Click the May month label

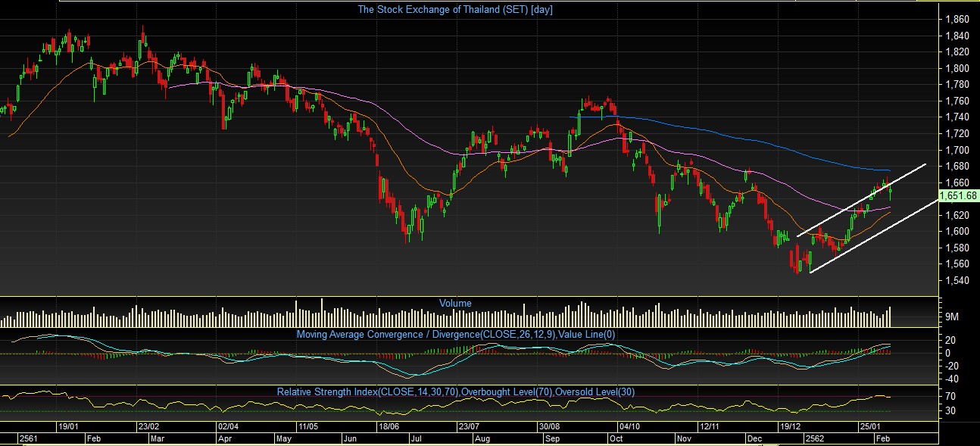coord(283,438)
